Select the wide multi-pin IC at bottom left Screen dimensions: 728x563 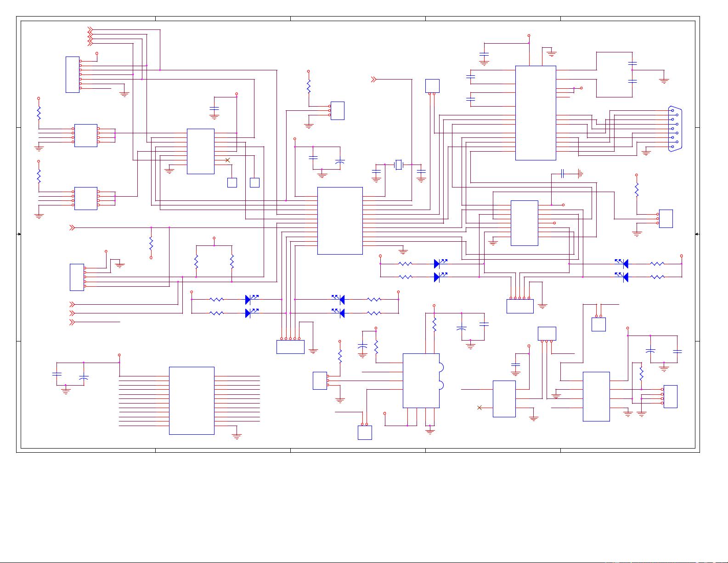click(192, 400)
